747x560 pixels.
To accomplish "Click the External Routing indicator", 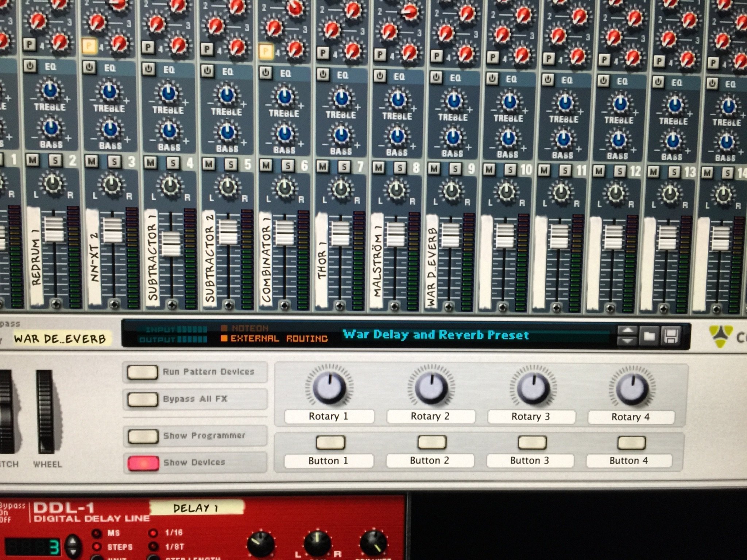I will tap(275, 339).
